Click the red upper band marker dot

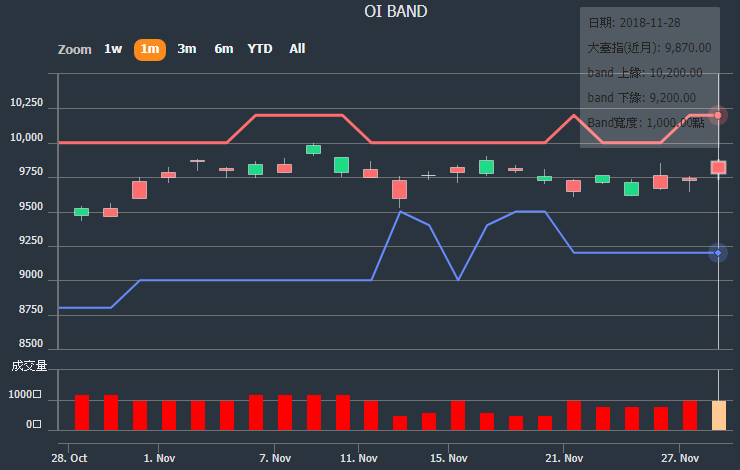click(x=718, y=115)
